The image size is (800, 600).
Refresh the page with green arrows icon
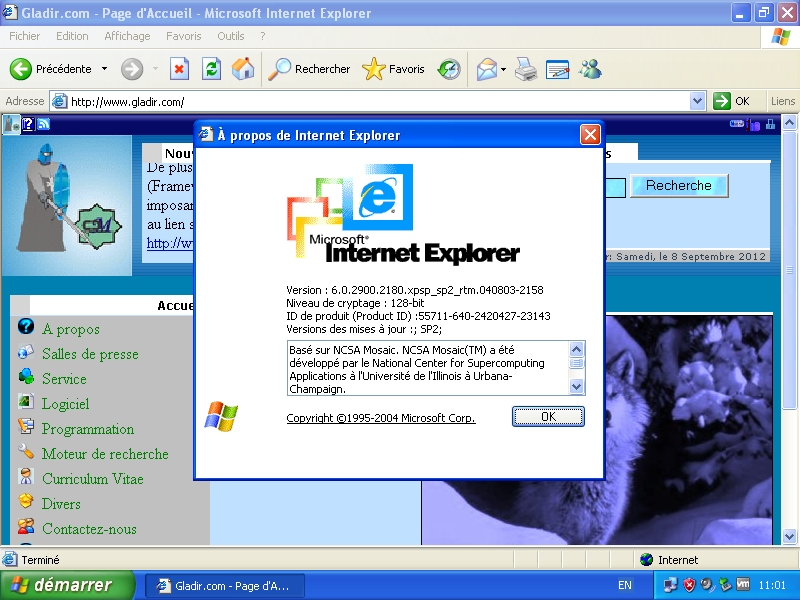click(211, 69)
